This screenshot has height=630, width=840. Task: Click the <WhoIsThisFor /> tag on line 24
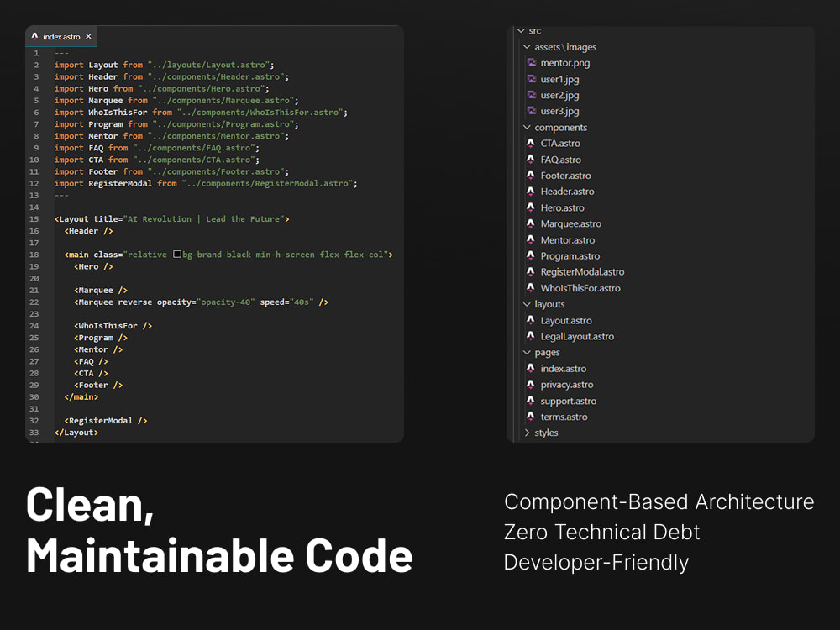point(113,326)
